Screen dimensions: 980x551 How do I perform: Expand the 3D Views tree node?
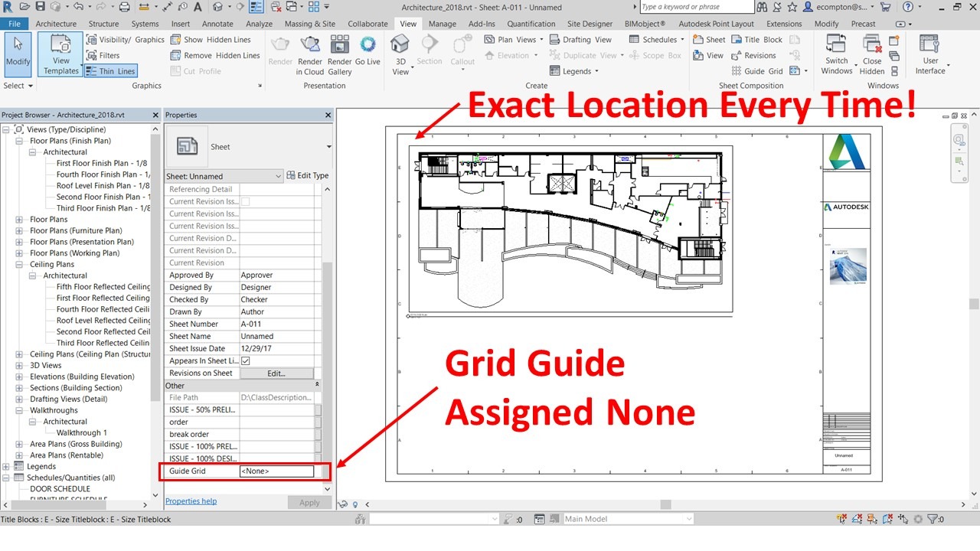coord(19,366)
